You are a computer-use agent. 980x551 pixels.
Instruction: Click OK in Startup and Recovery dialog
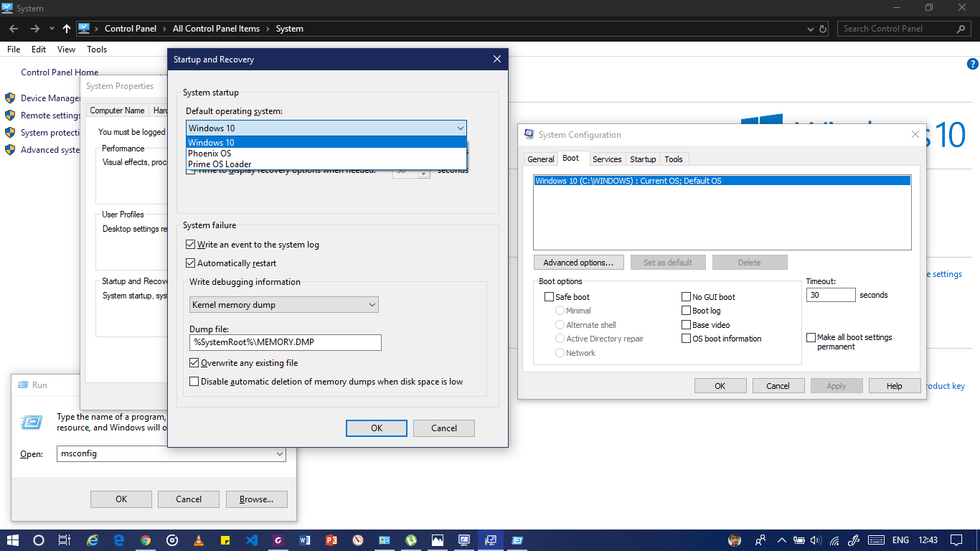377,428
